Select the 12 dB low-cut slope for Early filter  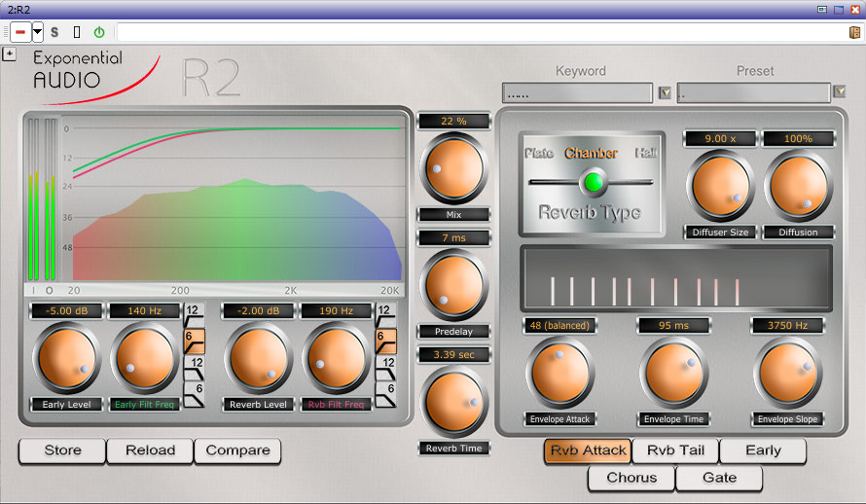195,314
